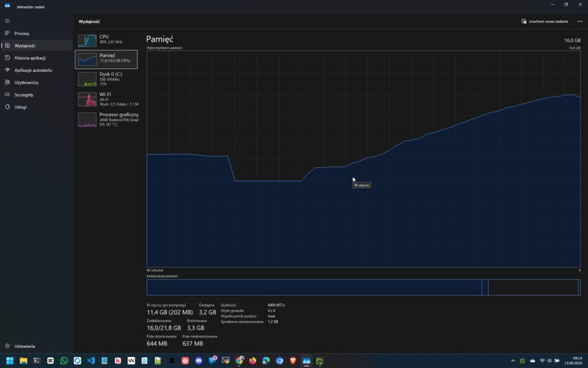Image resolution: width=588 pixels, height=368 pixels.
Task: Toggle the hamburger navigation menu
Action: coord(7,21)
